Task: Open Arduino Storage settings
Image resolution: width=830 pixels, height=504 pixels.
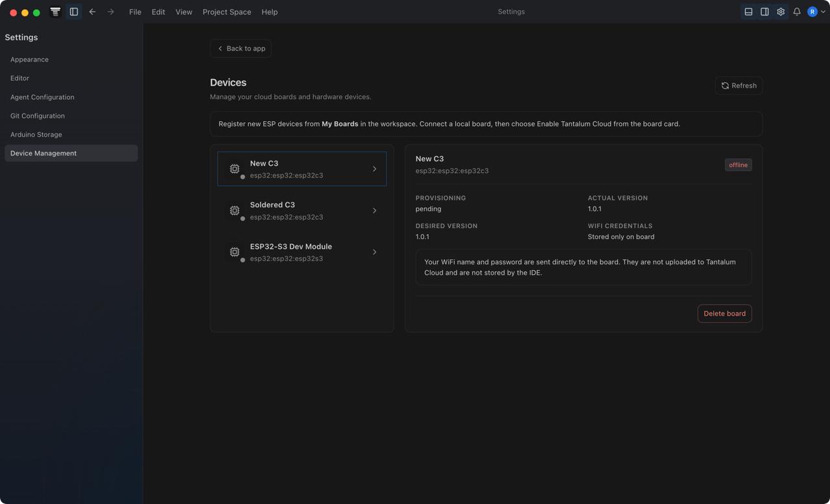Action: (x=71, y=135)
